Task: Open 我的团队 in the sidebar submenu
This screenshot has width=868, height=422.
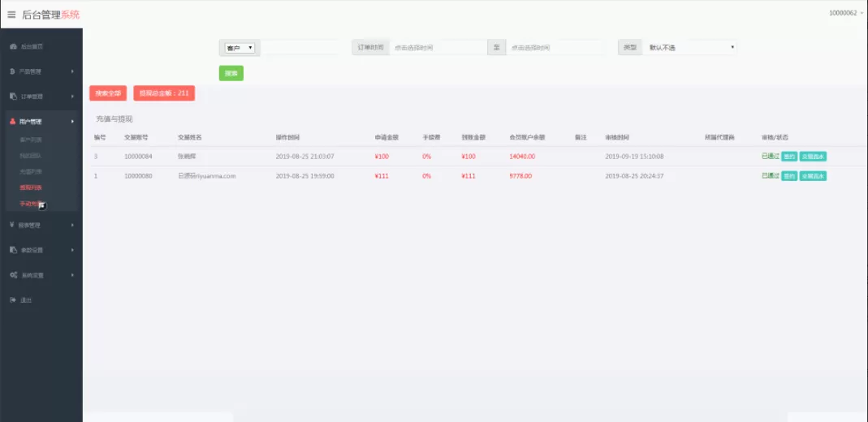Action: (x=30, y=156)
